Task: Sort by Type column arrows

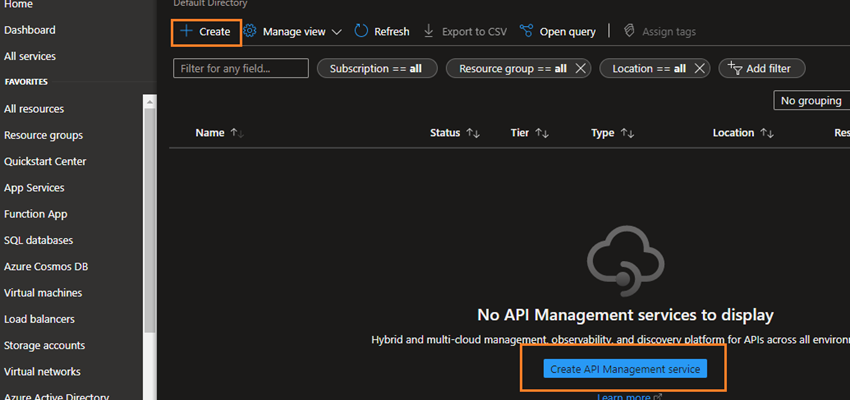Action: tap(627, 133)
